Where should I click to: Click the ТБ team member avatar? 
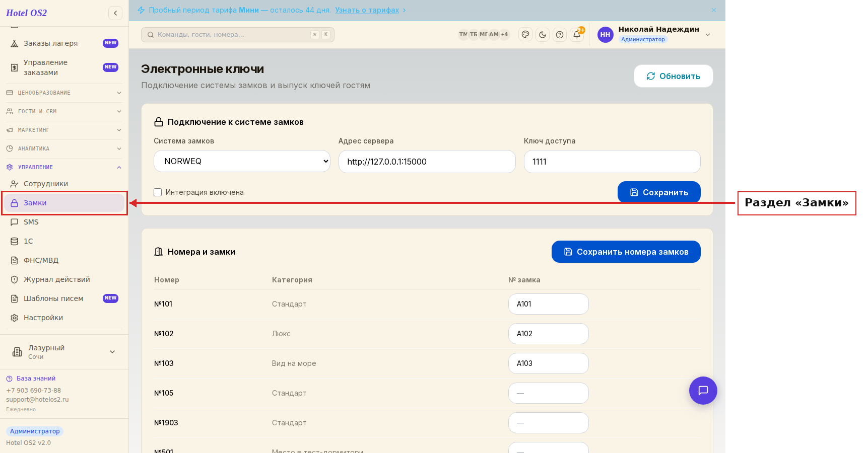[474, 35]
